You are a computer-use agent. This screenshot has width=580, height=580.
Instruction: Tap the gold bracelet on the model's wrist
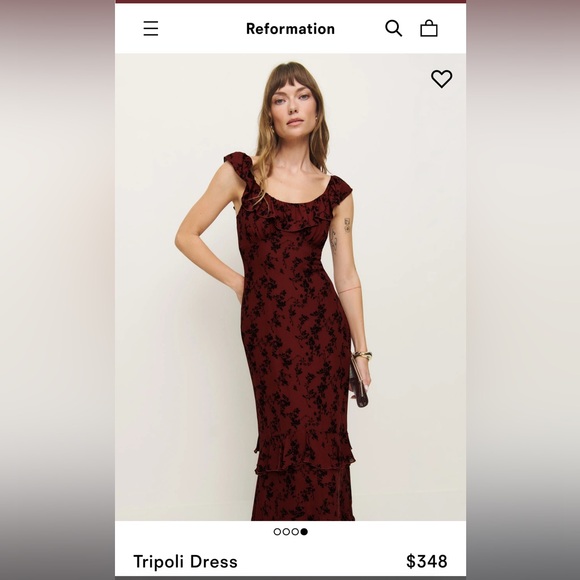pos(362,356)
